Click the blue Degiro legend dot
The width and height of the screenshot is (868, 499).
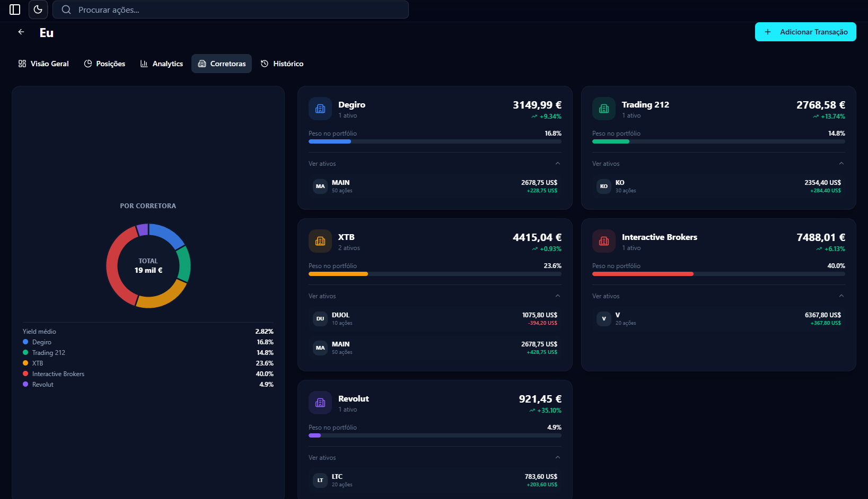[x=25, y=342]
